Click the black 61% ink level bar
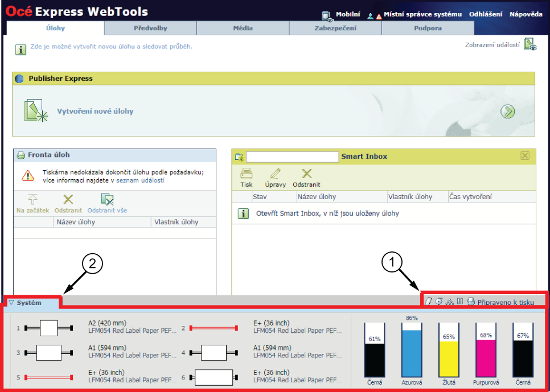Screen dimensions: 550x392 click(375, 350)
